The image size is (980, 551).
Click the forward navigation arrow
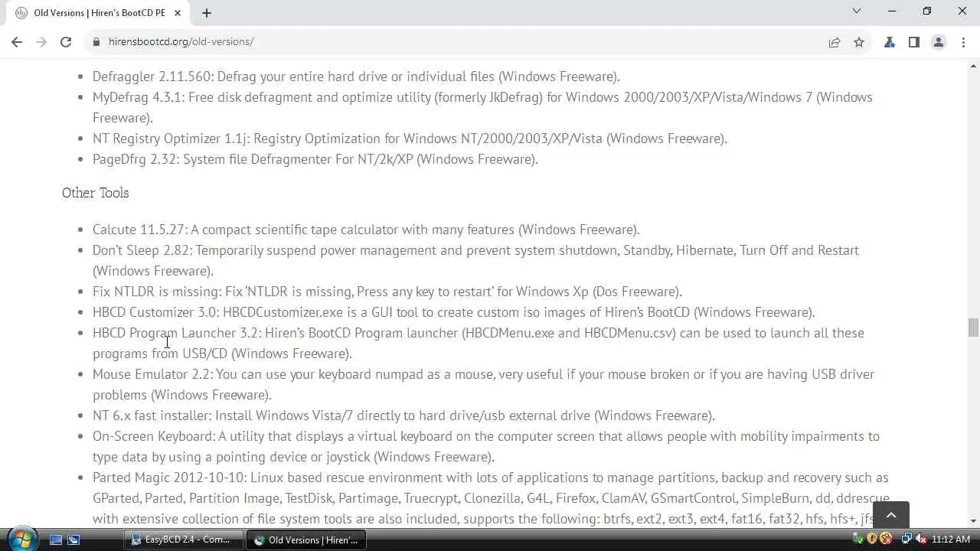(41, 42)
